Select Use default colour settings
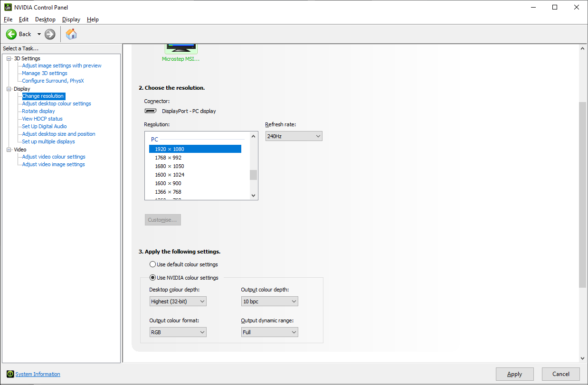Image resolution: width=588 pixels, height=385 pixels. coord(153,264)
